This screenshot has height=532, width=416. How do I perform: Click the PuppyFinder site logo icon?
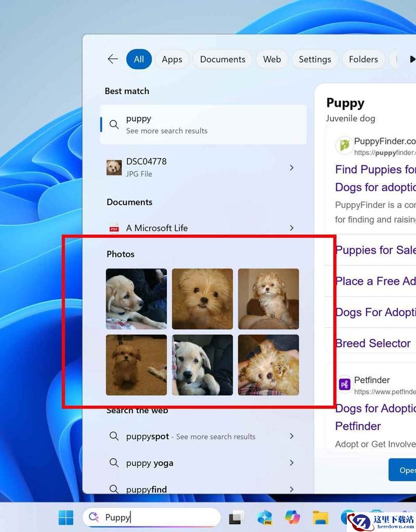[x=344, y=145]
